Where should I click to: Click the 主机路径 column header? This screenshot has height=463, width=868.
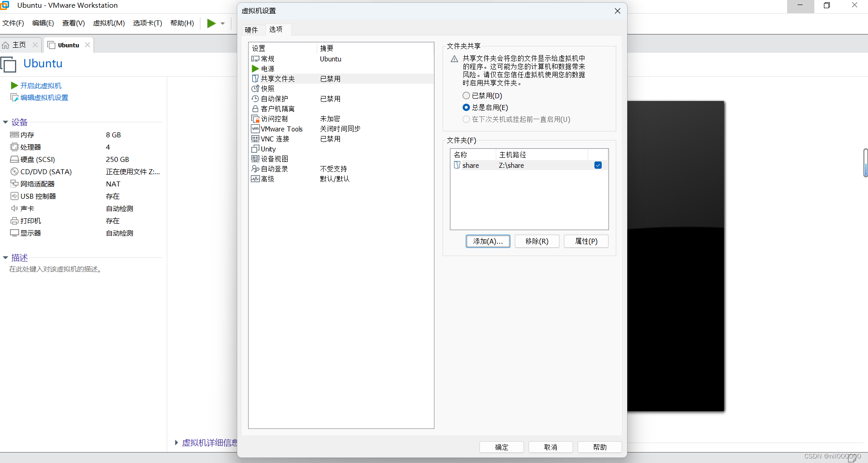(542, 155)
